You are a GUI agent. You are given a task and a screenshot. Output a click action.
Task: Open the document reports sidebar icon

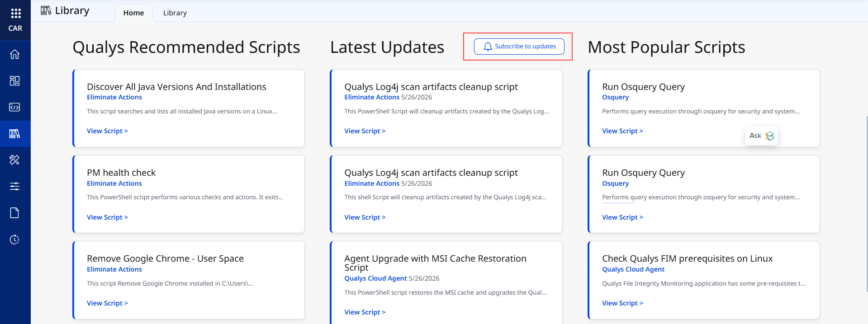(15, 213)
